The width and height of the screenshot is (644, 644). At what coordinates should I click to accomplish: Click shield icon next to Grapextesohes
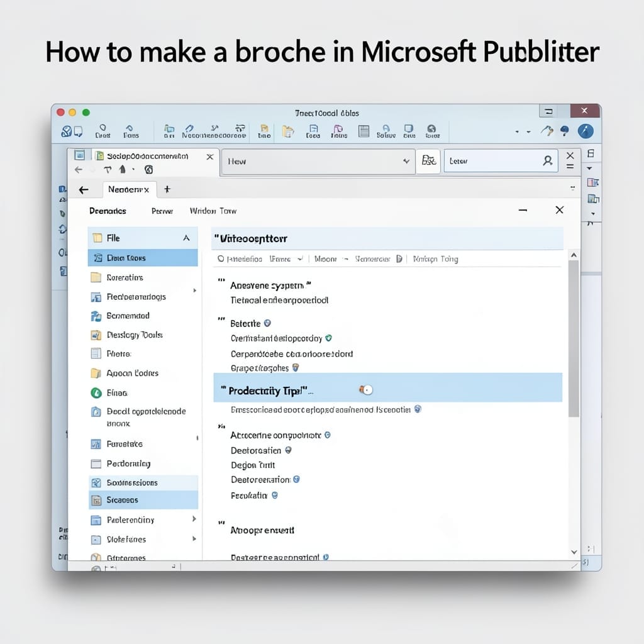click(x=296, y=368)
